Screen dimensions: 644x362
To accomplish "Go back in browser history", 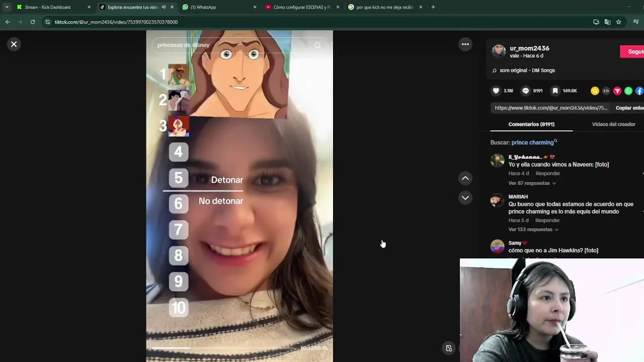I will pyautogui.click(x=8, y=22).
